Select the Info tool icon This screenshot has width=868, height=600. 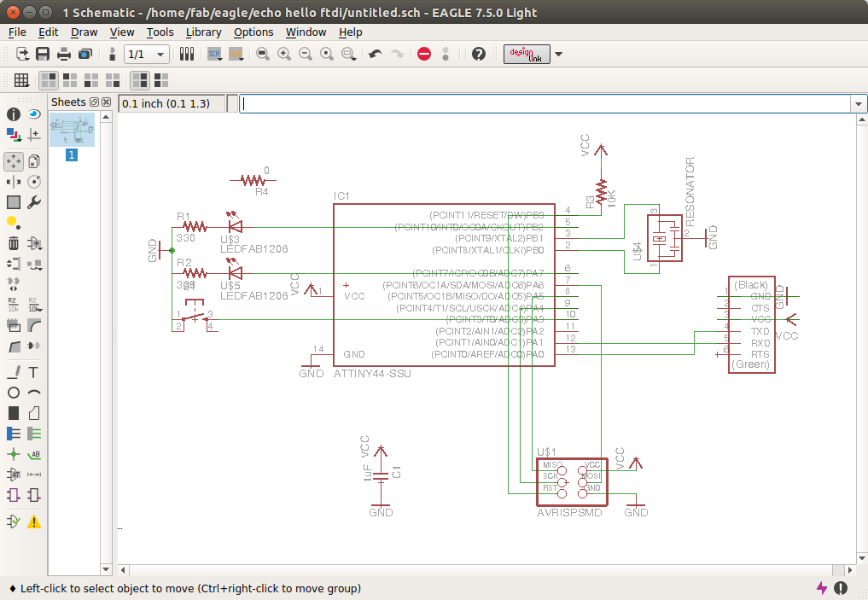(14, 114)
